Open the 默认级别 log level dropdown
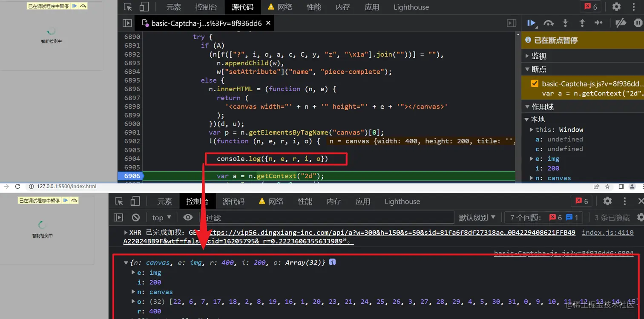644x319 pixels. coord(477,218)
